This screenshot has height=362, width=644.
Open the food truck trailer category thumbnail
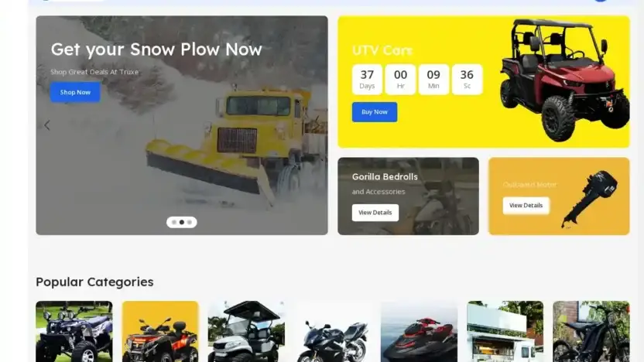pyautogui.click(x=505, y=331)
